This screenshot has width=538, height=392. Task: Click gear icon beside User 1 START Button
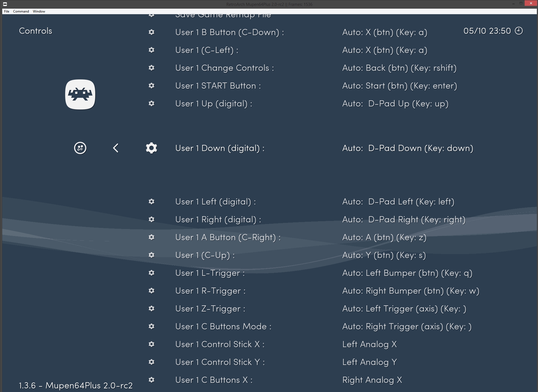point(151,86)
